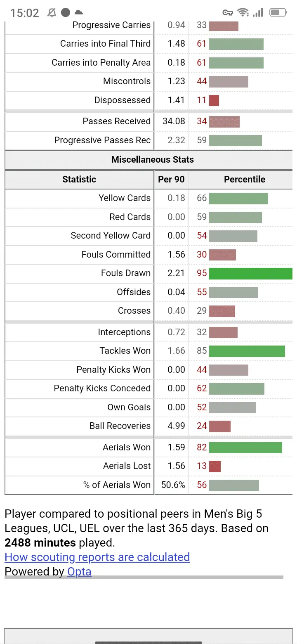The image size is (297, 644).
Task: Select the Ball Recoveries statistic label
Action: click(x=120, y=426)
